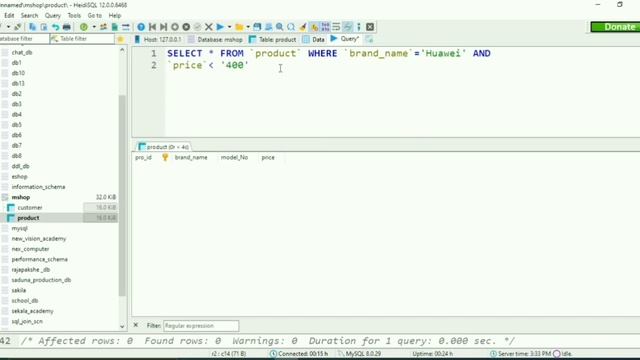Open the Search menu
This screenshot has width=640, height=360.
[x=29, y=16]
